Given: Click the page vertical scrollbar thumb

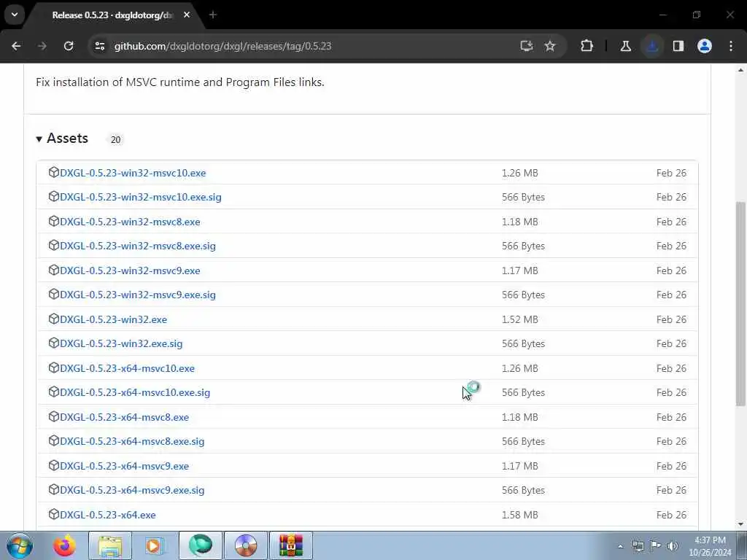Looking at the screenshot, I should tap(740, 304).
